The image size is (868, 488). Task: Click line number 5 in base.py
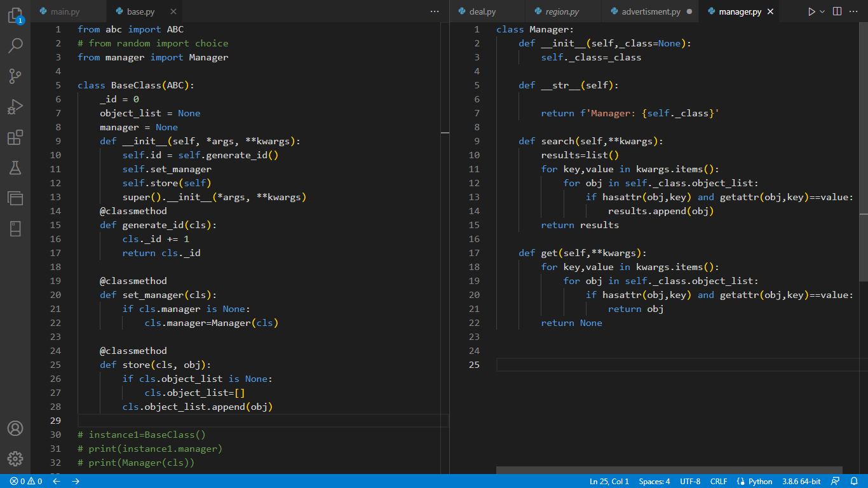tap(58, 85)
